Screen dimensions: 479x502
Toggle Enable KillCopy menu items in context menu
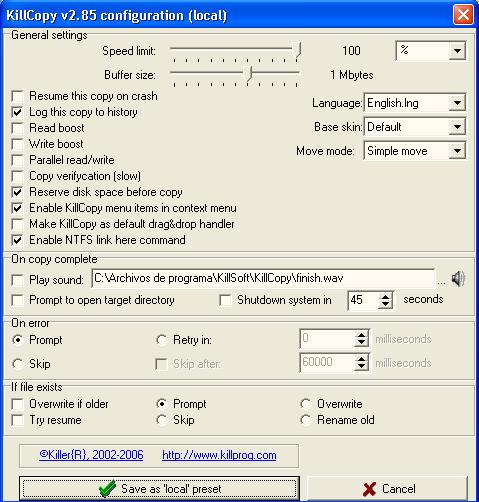click(17, 208)
